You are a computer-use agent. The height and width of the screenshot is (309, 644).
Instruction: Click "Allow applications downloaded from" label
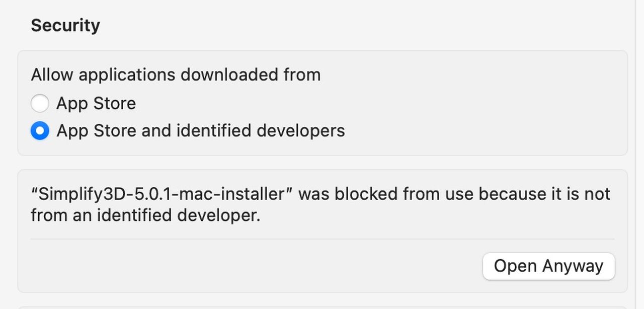176,75
